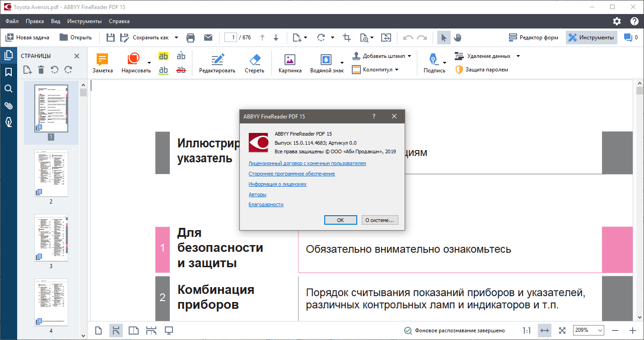The image size is (644, 340).
Task: Open Лицензионный договор link
Action: tap(307, 163)
